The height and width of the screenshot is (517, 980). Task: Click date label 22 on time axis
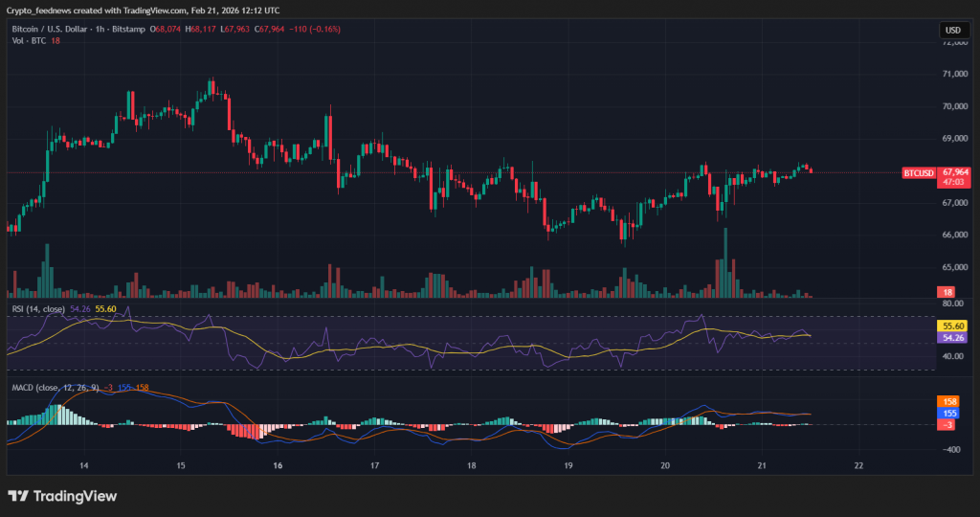coord(858,465)
